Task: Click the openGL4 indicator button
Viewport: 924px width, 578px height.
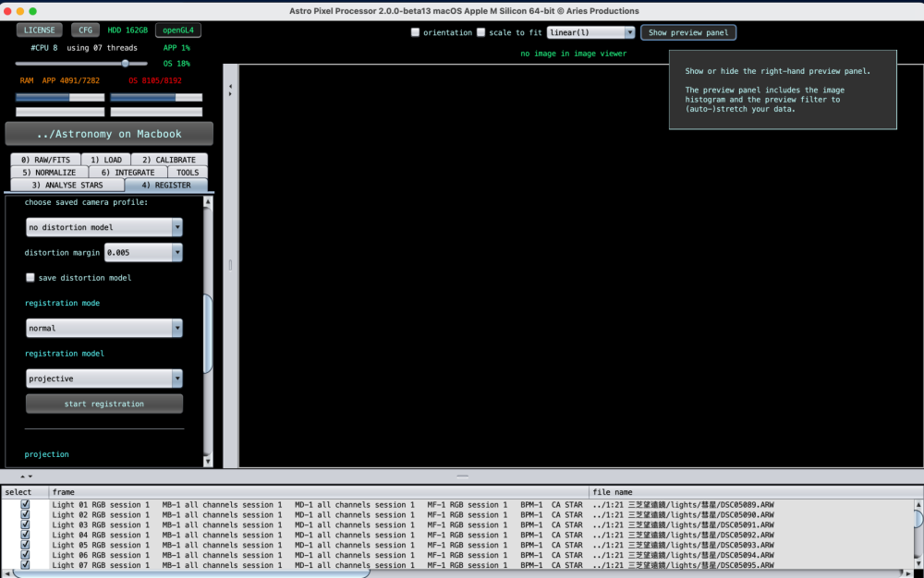Action: click(x=177, y=29)
